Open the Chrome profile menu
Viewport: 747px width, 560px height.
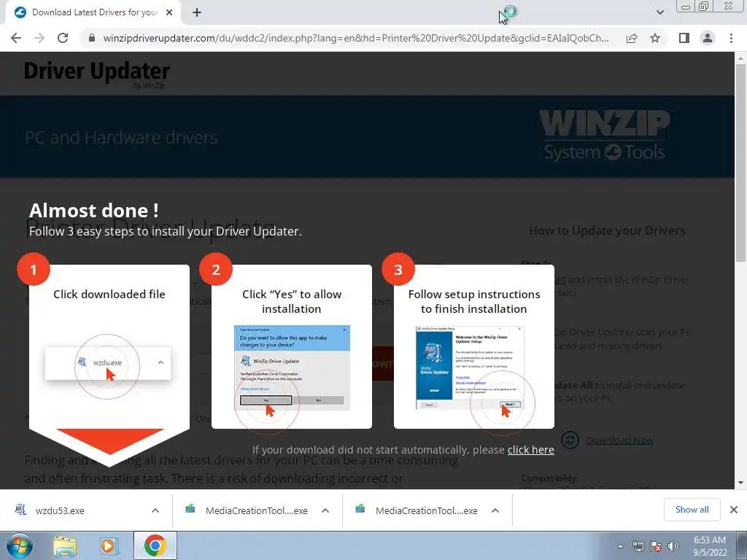tap(708, 38)
